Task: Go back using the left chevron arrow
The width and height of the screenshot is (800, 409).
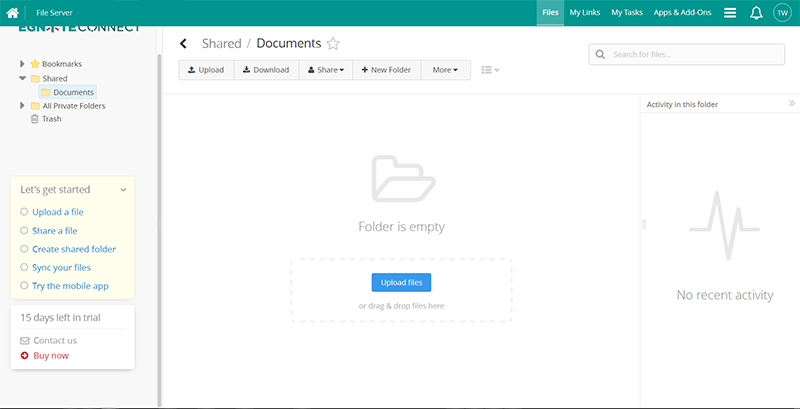Action: (x=183, y=44)
